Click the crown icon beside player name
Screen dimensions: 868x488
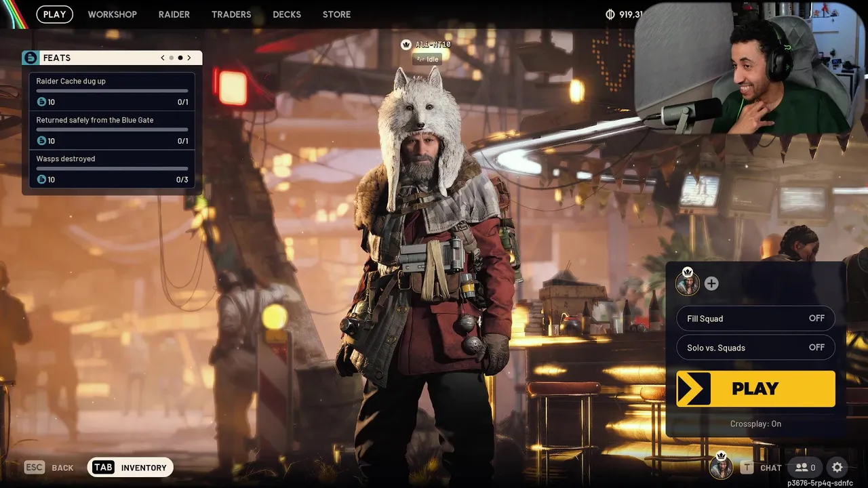(x=406, y=44)
